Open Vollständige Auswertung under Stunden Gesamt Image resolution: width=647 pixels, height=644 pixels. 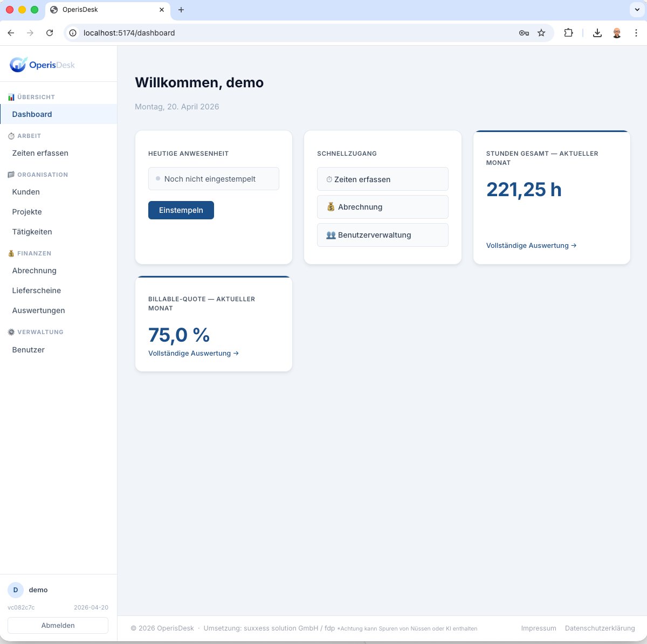pyautogui.click(x=531, y=245)
